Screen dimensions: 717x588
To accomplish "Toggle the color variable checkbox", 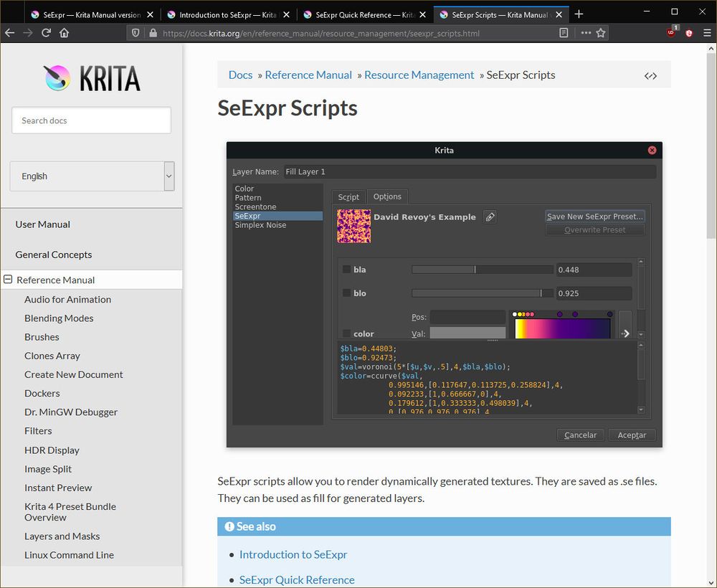I will [x=347, y=333].
